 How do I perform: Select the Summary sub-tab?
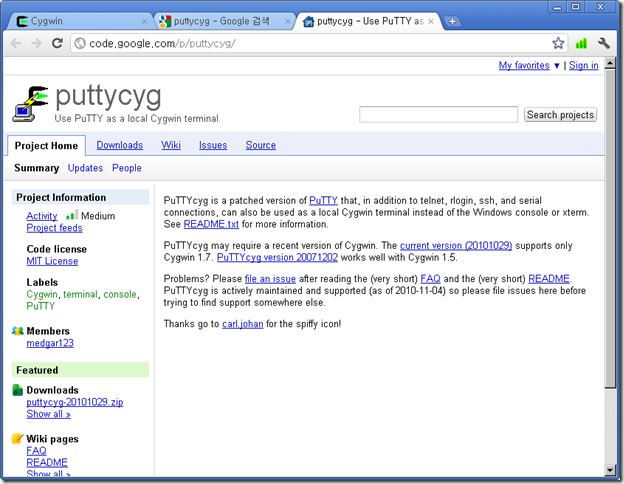[x=37, y=168]
